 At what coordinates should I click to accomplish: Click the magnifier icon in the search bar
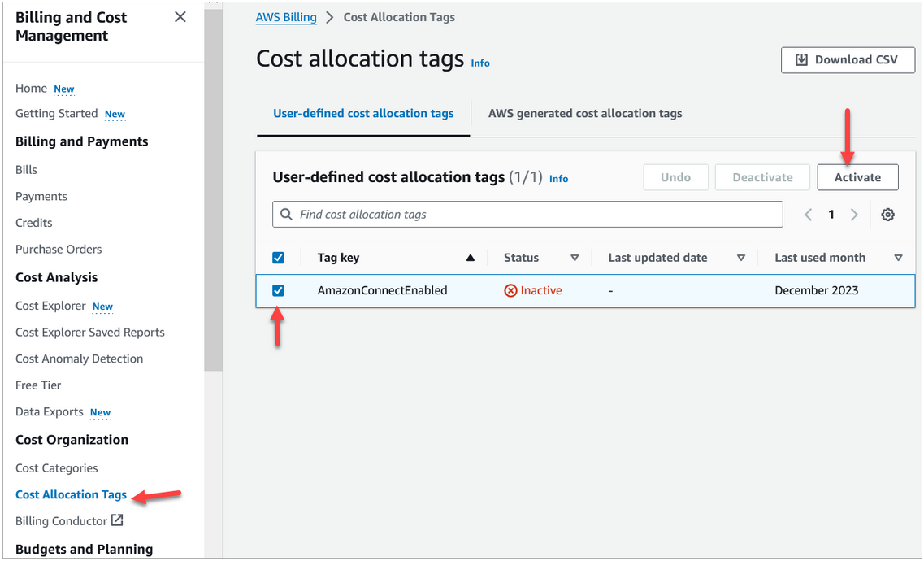pyautogui.click(x=285, y=214)
